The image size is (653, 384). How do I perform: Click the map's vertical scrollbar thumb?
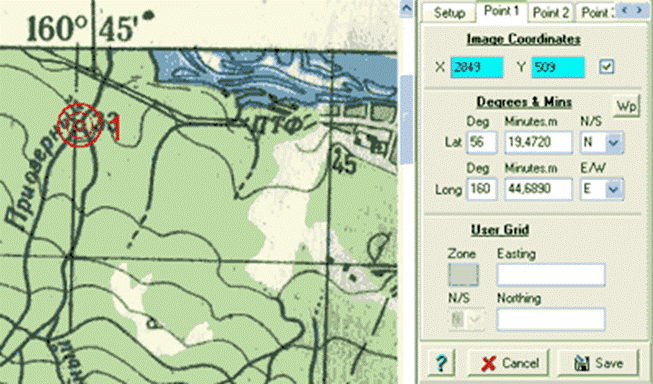coord(406,120)
